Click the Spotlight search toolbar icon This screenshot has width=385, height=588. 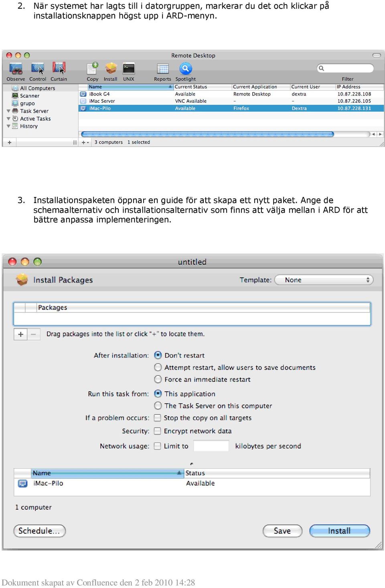point(185,69)
